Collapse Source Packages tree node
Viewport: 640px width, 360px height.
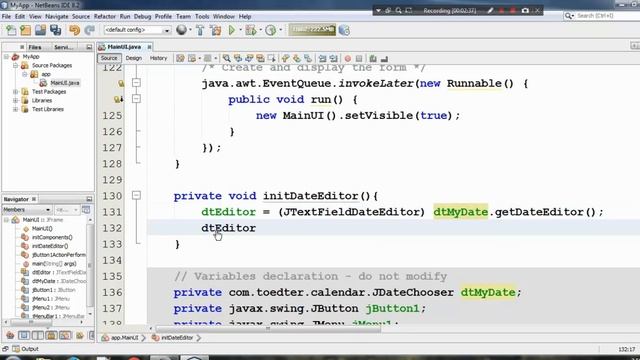pos(16,65)
